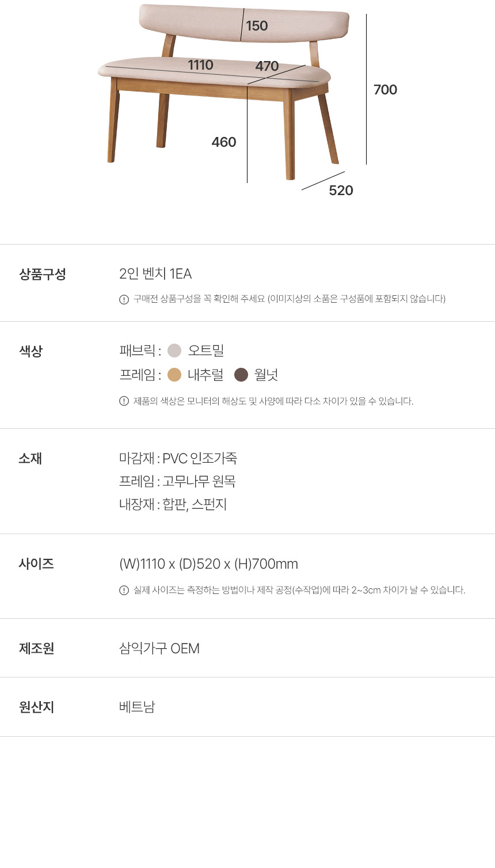Click the info icon beside the 실제 사이즈 notice
The height and width of the screenshot is (868, 495).
(x=124, y=590)
